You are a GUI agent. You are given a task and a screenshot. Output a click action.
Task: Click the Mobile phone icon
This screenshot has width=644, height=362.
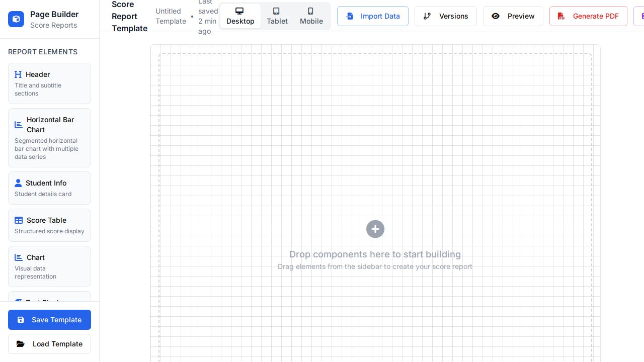pyautogui.click(x=310, y=11)
